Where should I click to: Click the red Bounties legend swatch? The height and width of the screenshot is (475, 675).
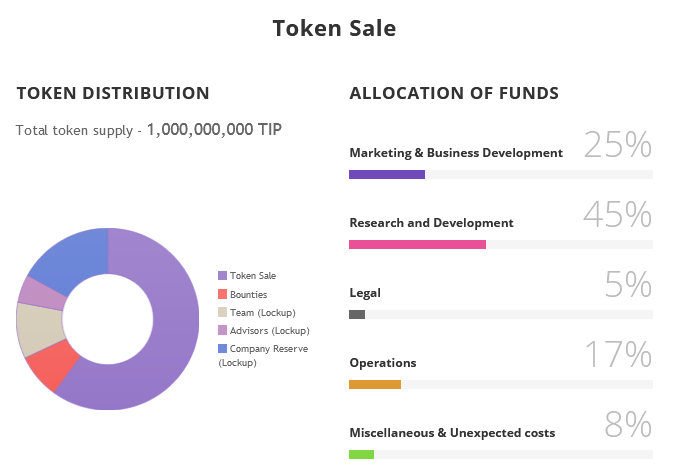click(x=223, y=294)
